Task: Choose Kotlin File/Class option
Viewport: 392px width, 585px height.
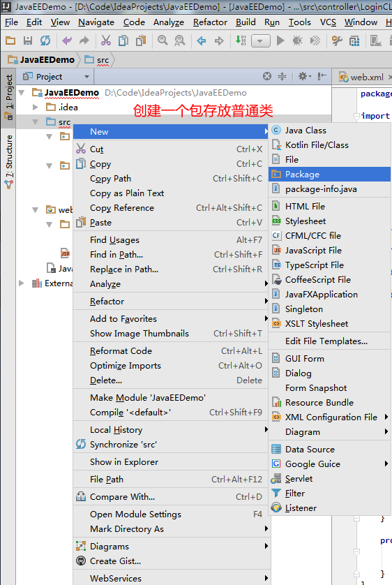Action: [x=329, y=145]
